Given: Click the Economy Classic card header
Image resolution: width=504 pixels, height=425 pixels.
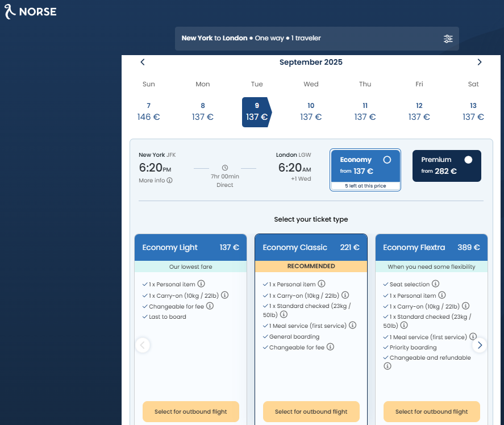Looking at the screenshot, I should tap(311, 247).
